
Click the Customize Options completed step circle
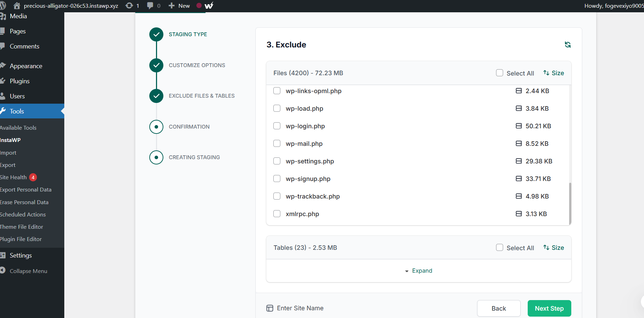[x=156, y=65]
